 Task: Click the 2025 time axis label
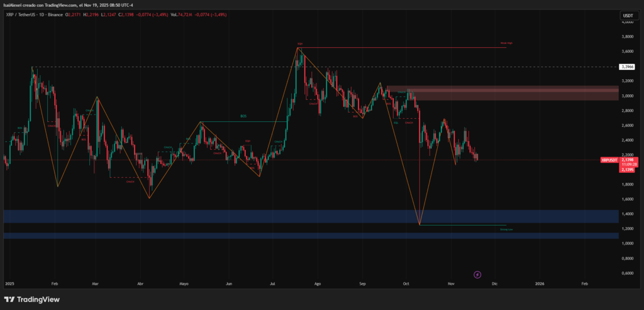tap(9, 284)
